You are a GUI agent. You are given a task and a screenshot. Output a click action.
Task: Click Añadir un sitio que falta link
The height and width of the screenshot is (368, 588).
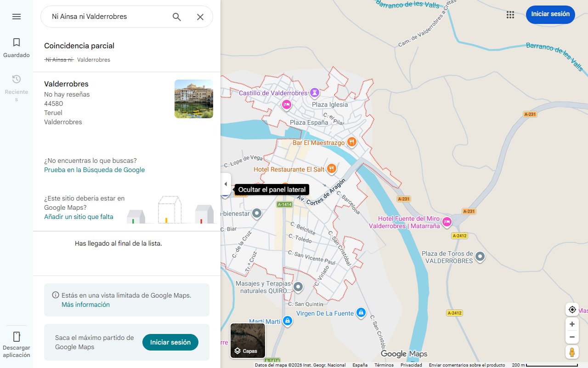(x=78, y=217)
